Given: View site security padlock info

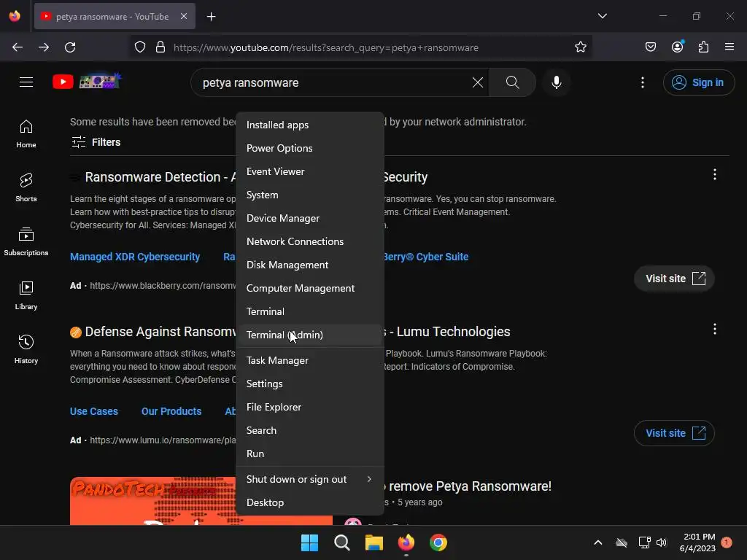Looking at the screenshot, I should pos(160,47).
